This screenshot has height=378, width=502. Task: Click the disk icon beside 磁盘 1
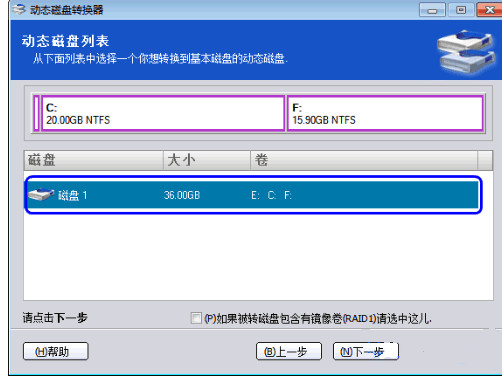click(41, 194)
